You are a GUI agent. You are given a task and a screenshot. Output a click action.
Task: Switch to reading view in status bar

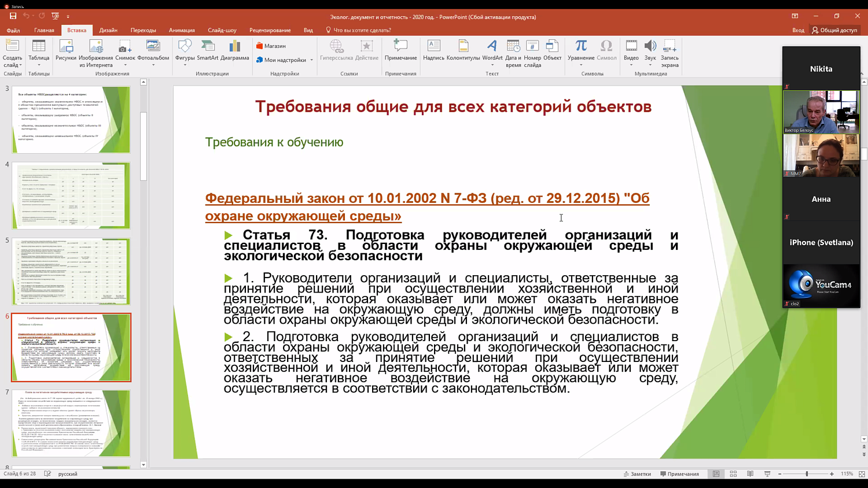[x=750, y=474]
